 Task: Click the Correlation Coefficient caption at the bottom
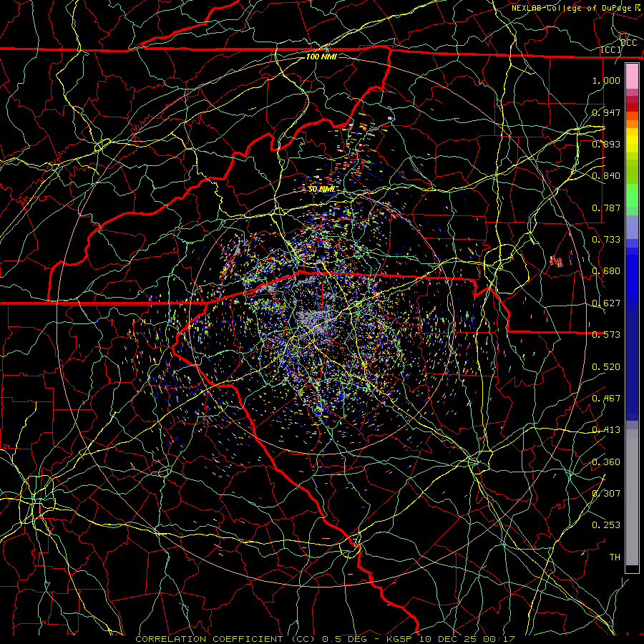(x=325, y=639)
